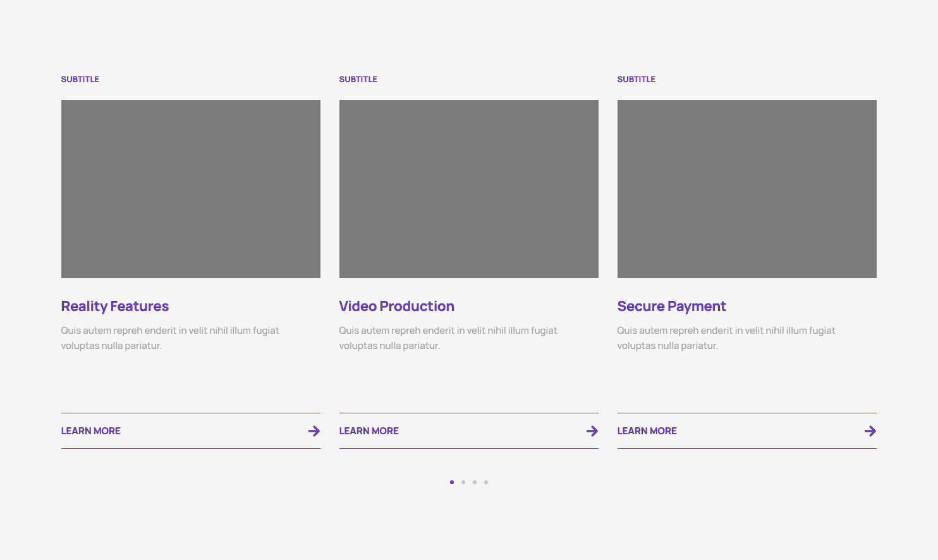Open the Secure Payment heading
The width and height of the screenshot is (938, 560).
click(671, 307)
